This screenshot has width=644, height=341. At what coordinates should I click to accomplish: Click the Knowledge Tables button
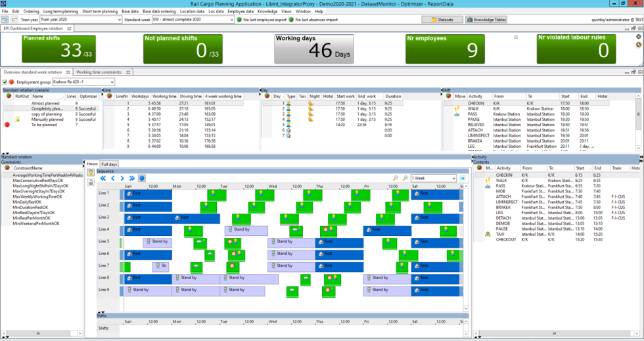click(x=486, y=19)
